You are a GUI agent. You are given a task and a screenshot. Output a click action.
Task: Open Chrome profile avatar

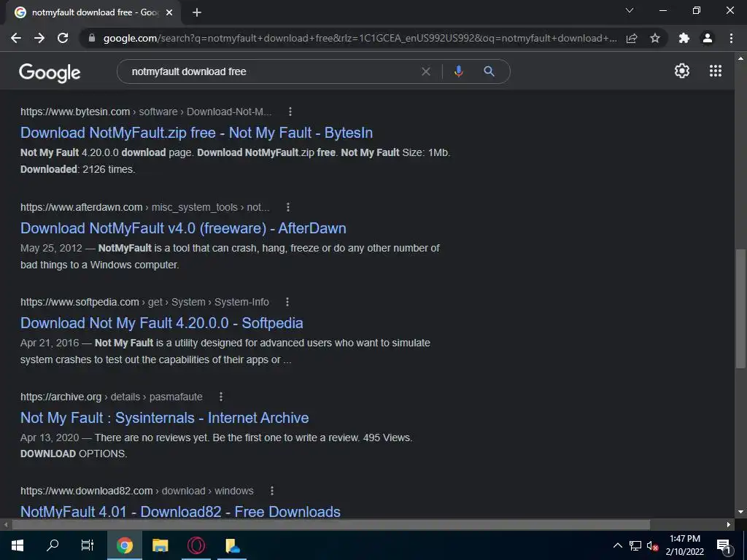pyautogui.click(x=708, y=38)
